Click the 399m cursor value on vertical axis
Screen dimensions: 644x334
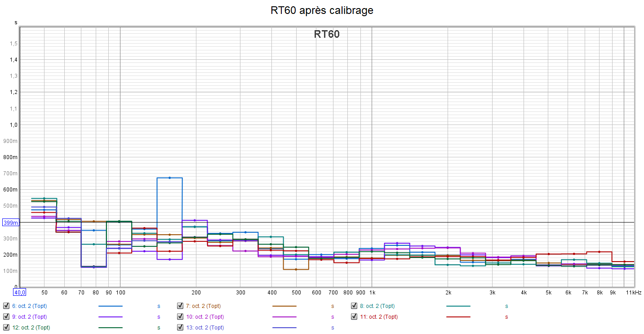[x=10, y=223]
